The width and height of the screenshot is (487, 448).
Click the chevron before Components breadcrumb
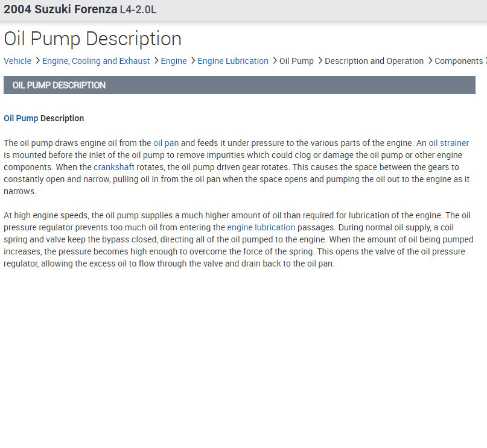pyautogui.click(x=430, y=60)
